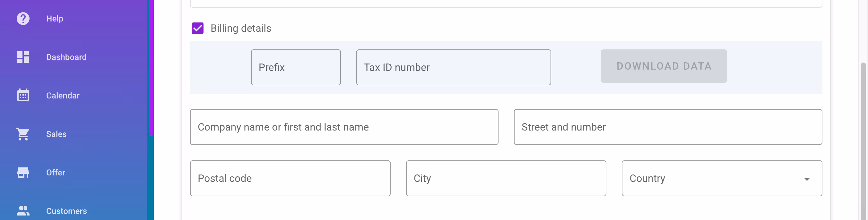Select the Street and number field

click(668, 127)
